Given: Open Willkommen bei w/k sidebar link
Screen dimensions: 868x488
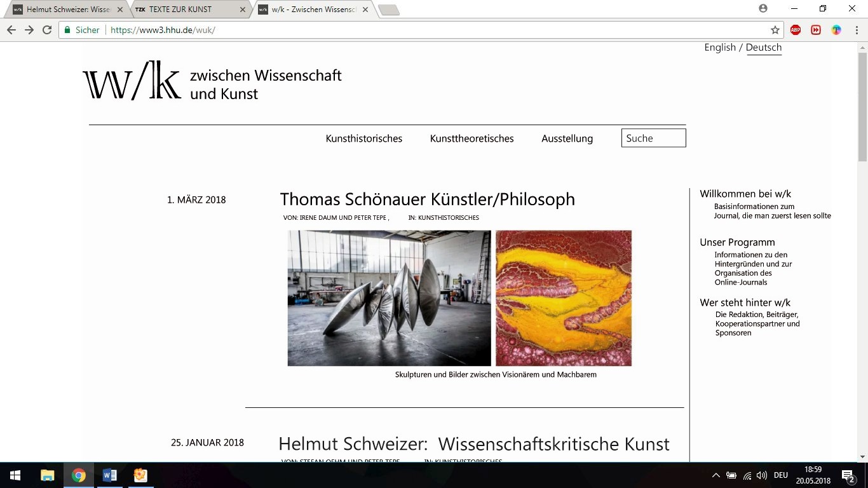Looking at the screenshot, I should point(745,194).
